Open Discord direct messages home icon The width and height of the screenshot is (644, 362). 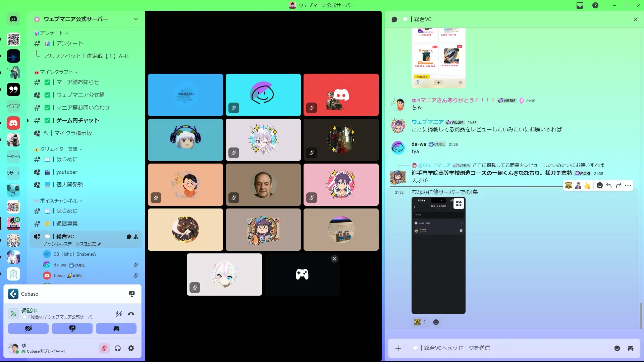(x=13, y=19)
